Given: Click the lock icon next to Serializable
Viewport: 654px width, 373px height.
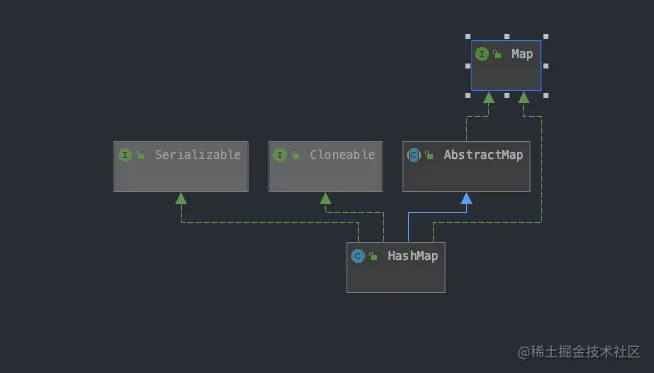Looking at the screenshot, I should click(x=140, y=155).
